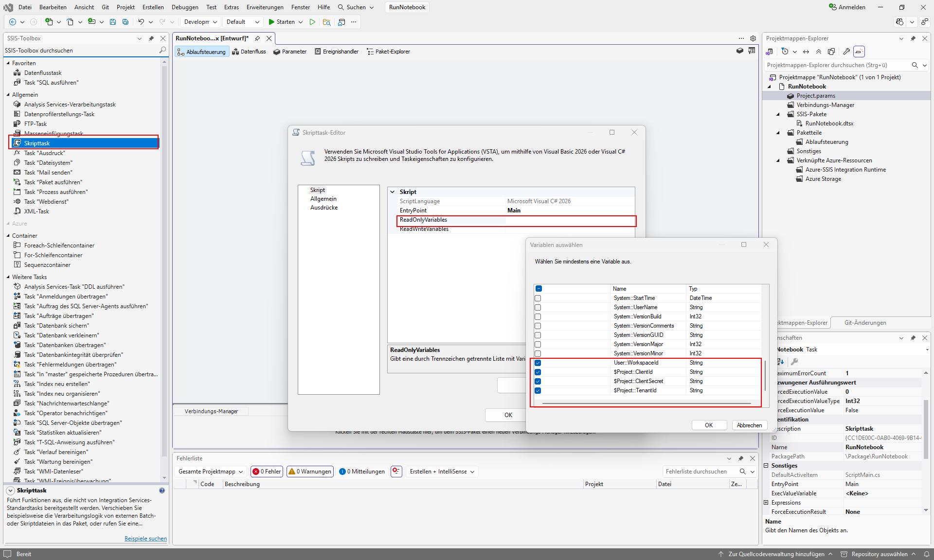Open the Gesamte Projektmappe dropdown

pyautogui.click(x=211, y=472)
